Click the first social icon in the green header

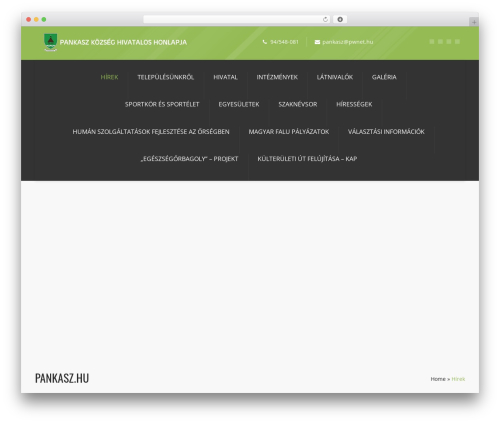432,42
